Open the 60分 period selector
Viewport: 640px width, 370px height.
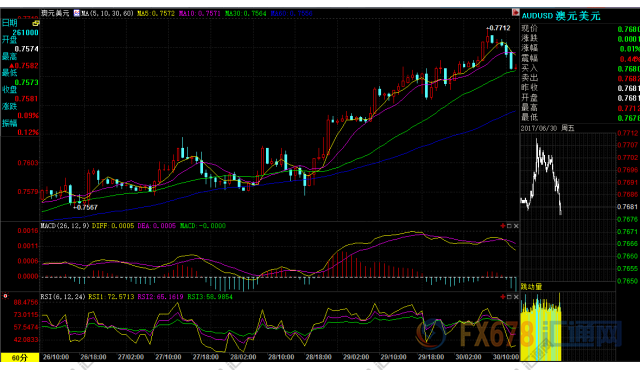tap(20, 357)
